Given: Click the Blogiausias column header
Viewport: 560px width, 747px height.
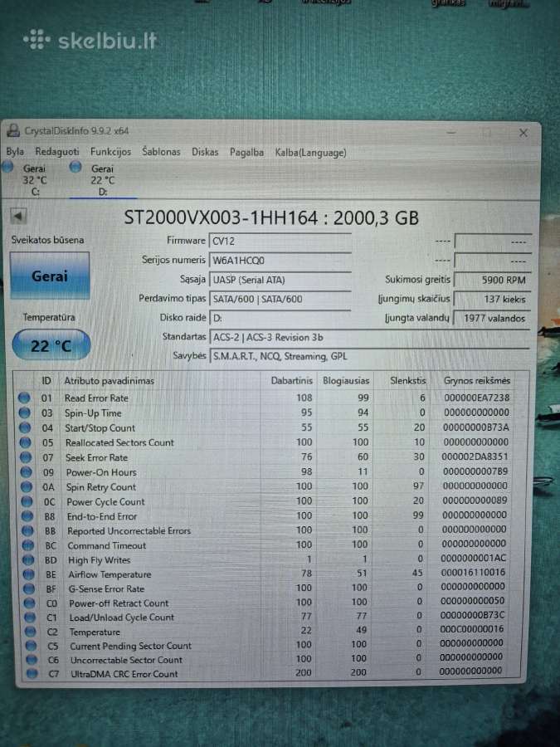Looking at the screenshot, I should click(346, 381).
